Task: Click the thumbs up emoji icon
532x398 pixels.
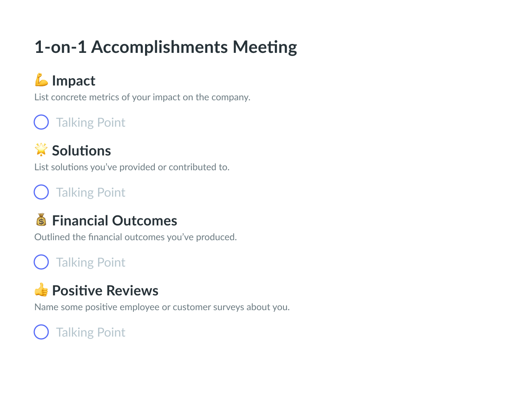Action: (41, 290)
